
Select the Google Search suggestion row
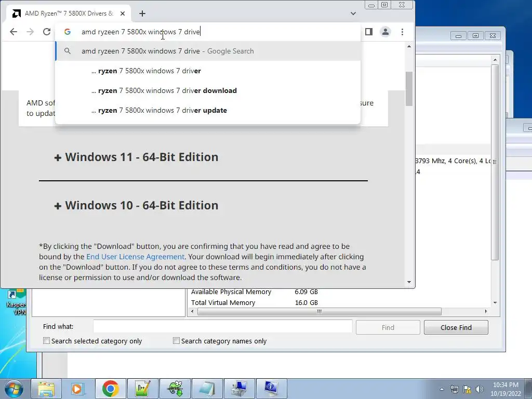208,51
